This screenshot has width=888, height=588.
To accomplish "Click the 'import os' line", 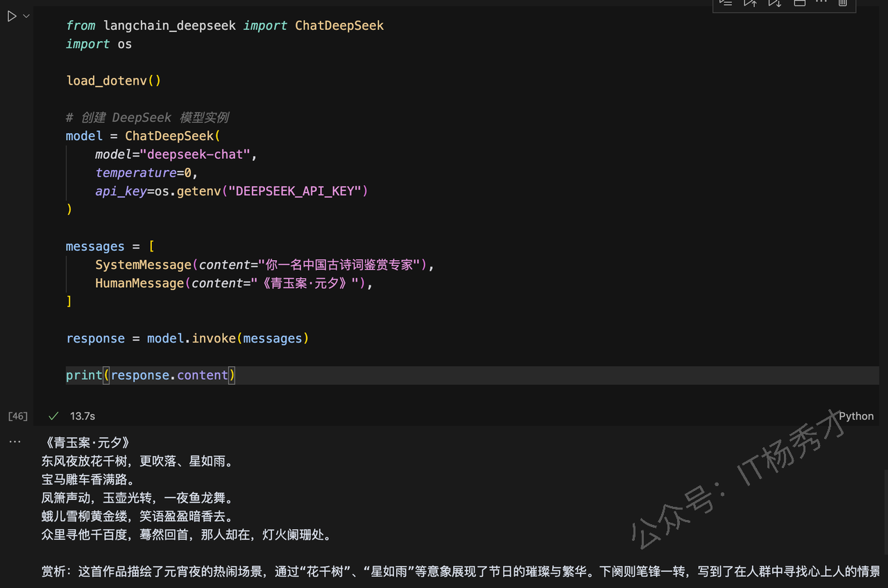I will (99, 44).
